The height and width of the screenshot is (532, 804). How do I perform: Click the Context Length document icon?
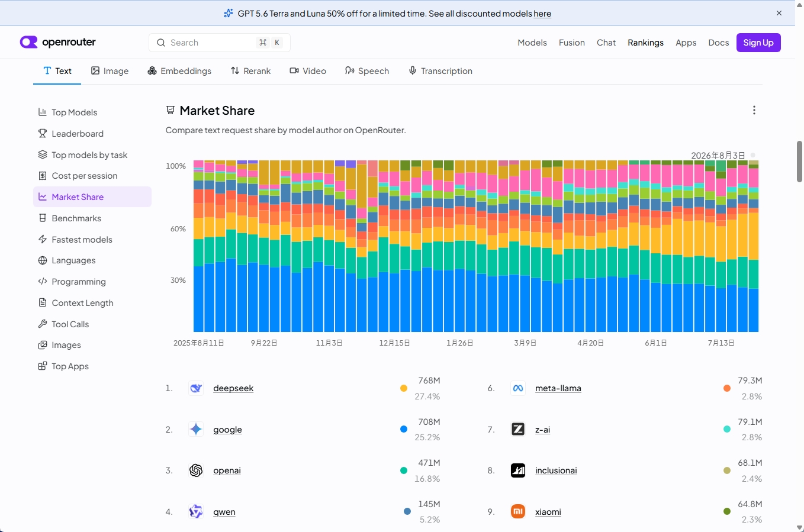coord(43,302)
